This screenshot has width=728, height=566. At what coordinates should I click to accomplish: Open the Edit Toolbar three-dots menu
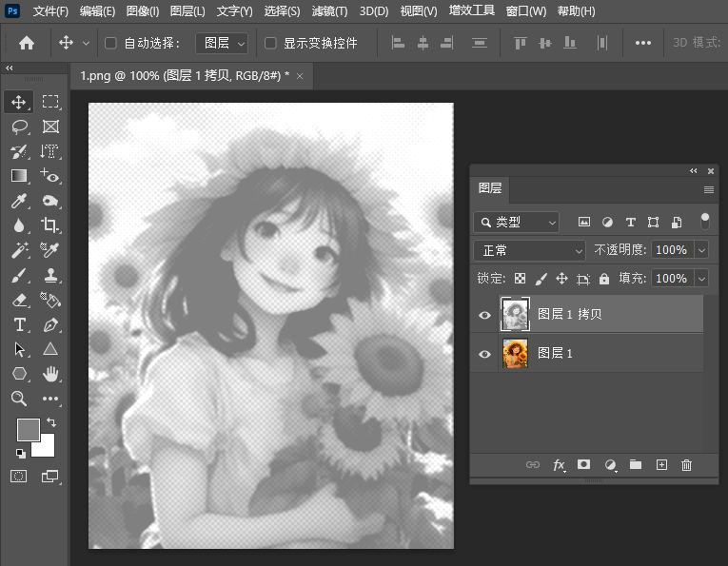[x=50, y=399]
